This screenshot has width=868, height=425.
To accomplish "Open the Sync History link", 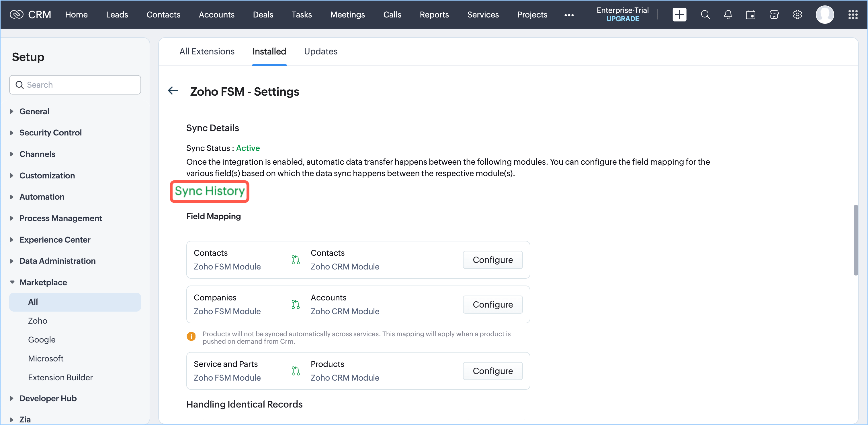I will point(209,191).
